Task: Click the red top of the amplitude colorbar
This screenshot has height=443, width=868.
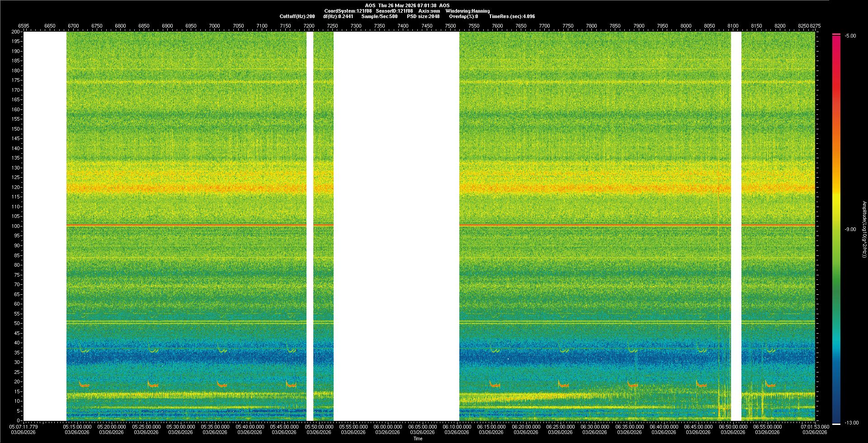Action: 836,41
